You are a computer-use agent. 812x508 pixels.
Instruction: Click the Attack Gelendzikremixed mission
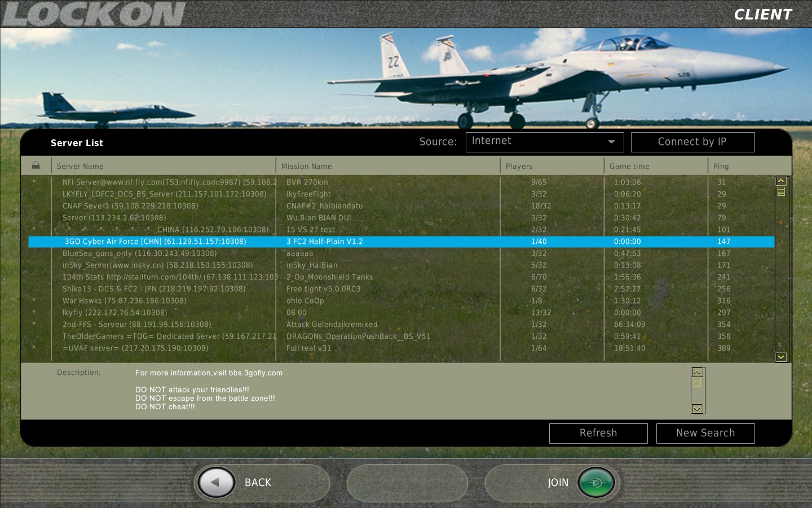(x=332, y=325)
